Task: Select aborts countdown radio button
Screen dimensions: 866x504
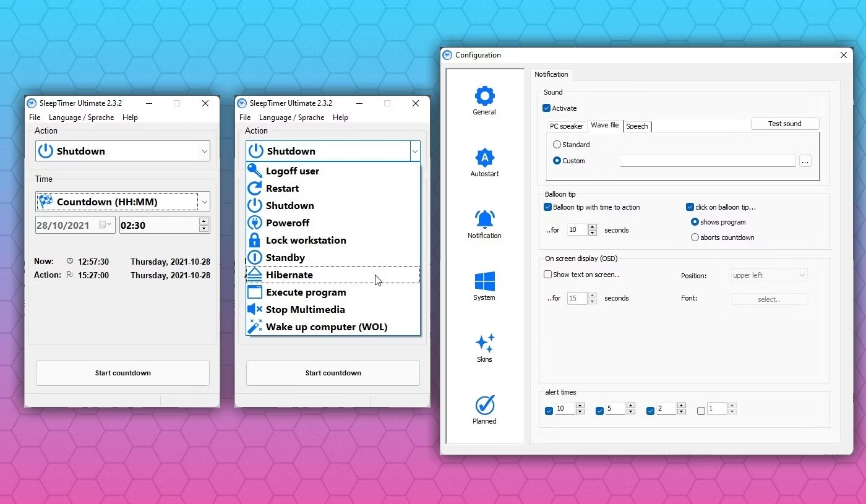Action: [x=695, y=237]
